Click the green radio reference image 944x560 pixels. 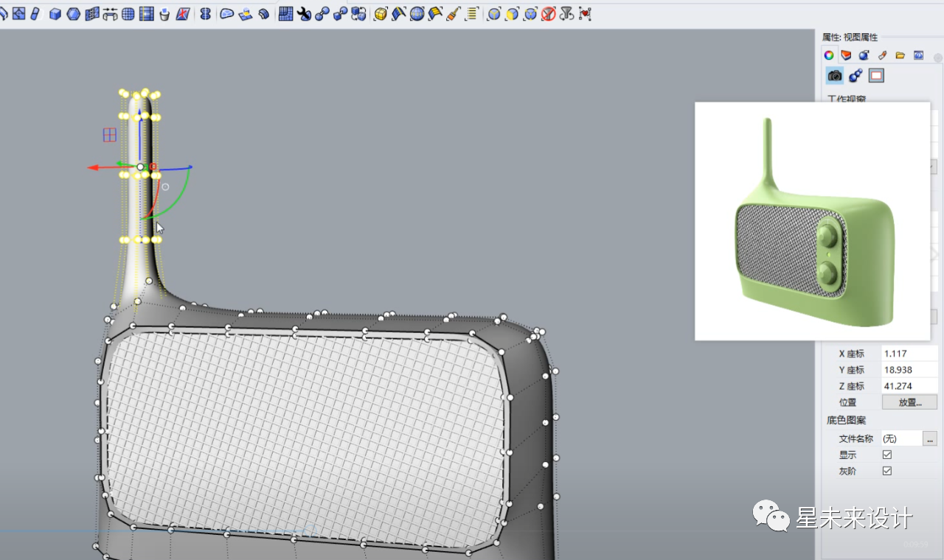tap(812, 221)
